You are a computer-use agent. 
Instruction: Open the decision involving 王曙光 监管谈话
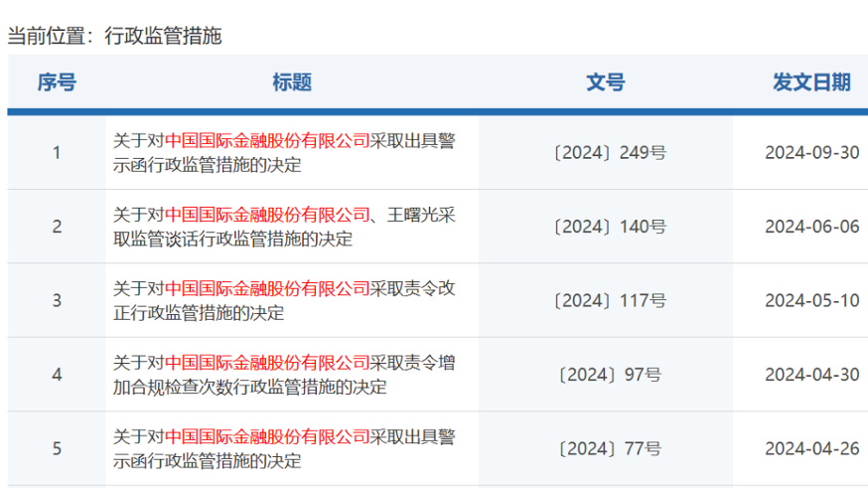284,227
